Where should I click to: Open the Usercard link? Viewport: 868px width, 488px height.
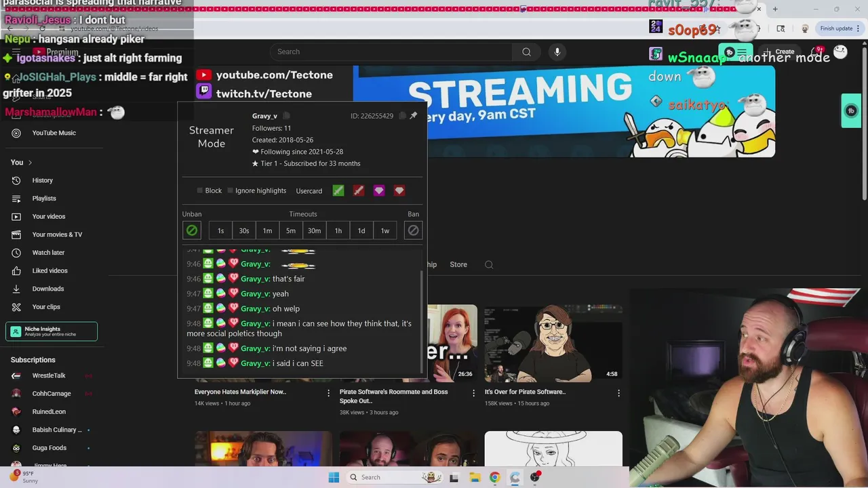click(x=309, y=191)
